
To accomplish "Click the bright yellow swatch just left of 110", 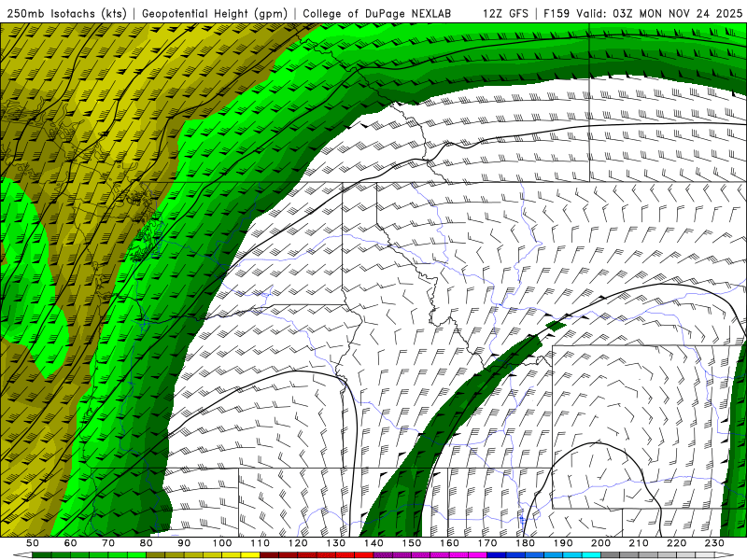I will pyautogui.click(x=250, y=555).
